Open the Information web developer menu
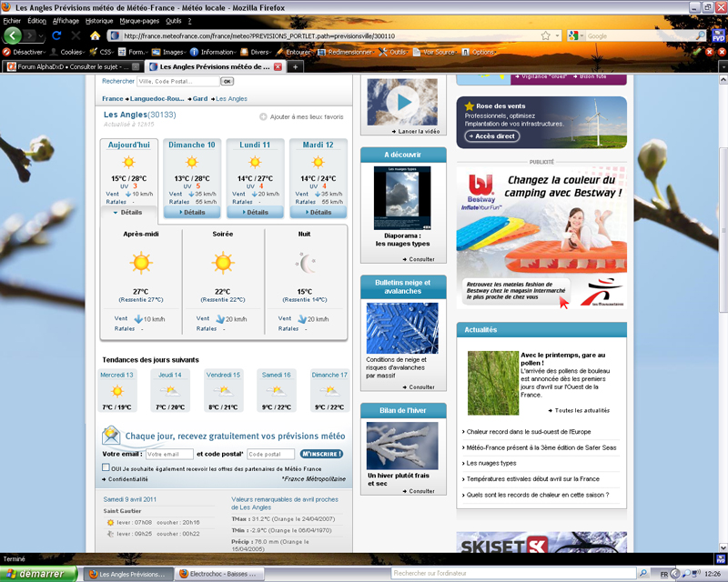 coord(214,52)
